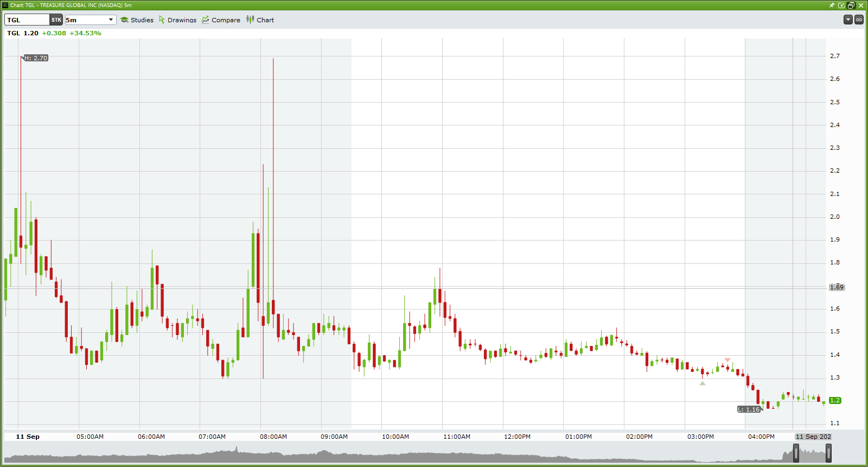Click the chart app icon in title bar
This screenshot has width=868, height=467.
[5, 5]
